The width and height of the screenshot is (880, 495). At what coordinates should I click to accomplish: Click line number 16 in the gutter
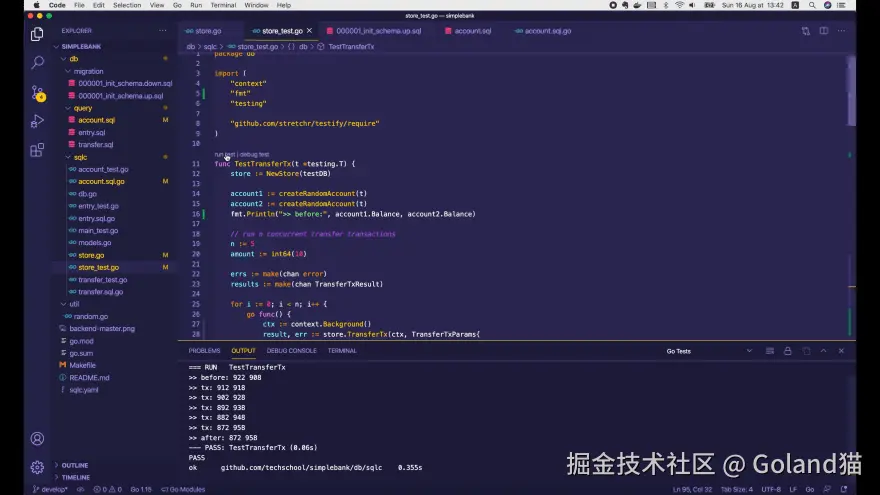point(196,214)
